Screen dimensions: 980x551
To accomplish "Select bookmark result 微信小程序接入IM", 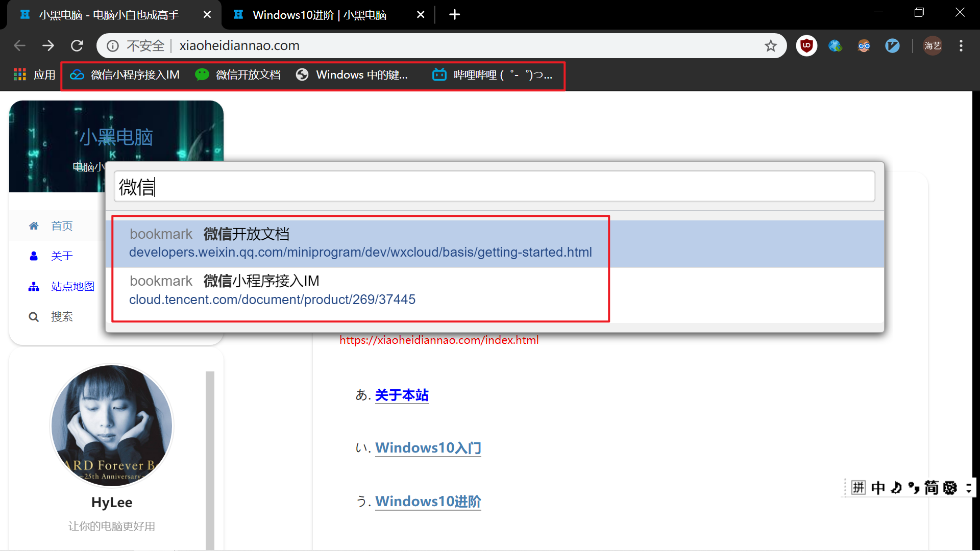I will (360, 290).
